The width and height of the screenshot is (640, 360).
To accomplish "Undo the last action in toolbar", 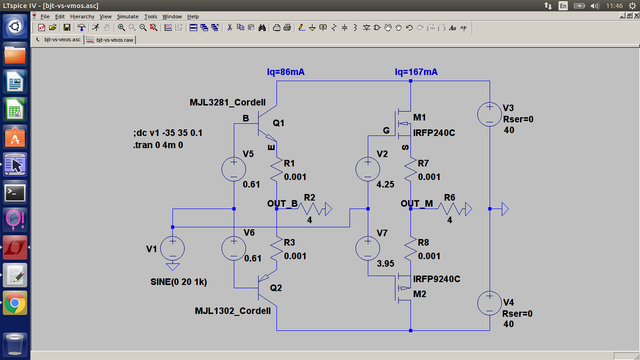I will pos(409,28).
